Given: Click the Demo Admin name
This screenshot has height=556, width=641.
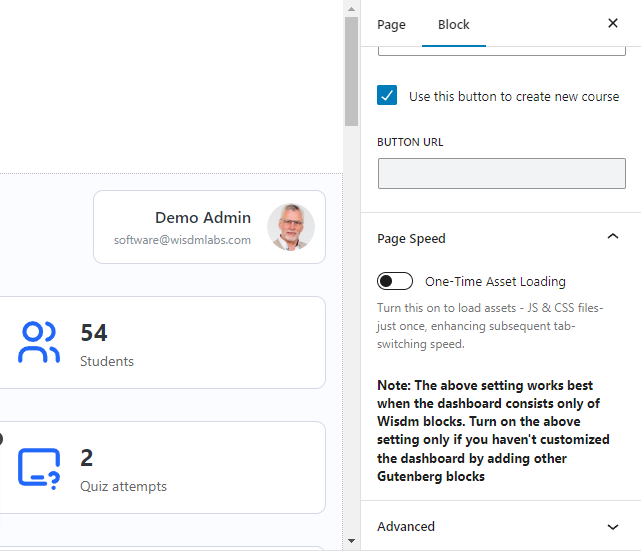Looking at the screenshot, I should [x=203, y=217].
